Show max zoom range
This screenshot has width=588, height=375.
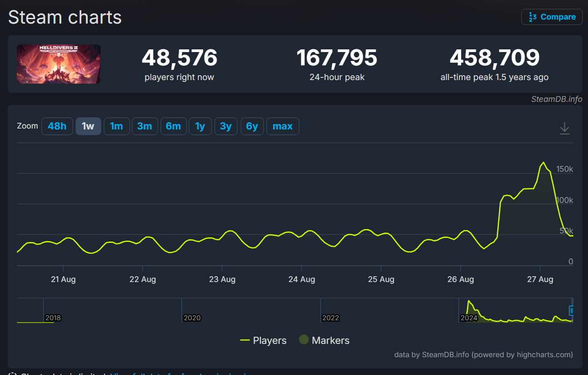[x=282, y=126]
